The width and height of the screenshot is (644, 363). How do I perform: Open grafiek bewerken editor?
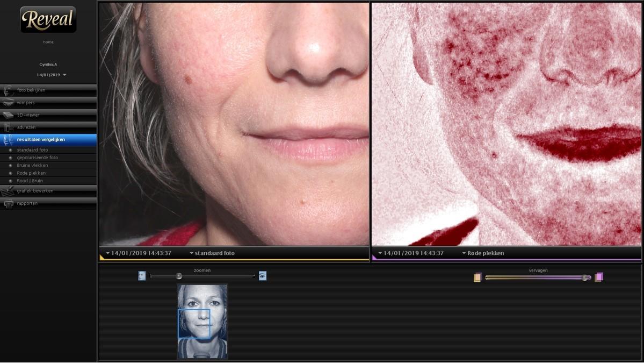tap(8, 191)
